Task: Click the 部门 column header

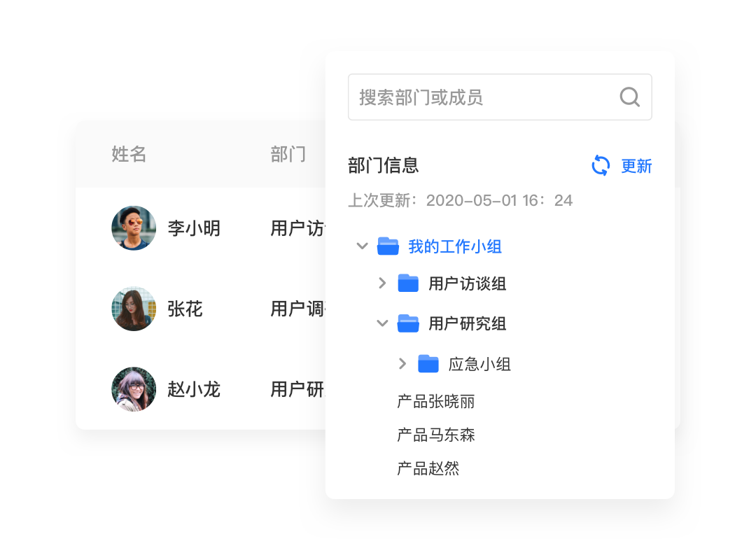Action: click(x=288, y=155)
